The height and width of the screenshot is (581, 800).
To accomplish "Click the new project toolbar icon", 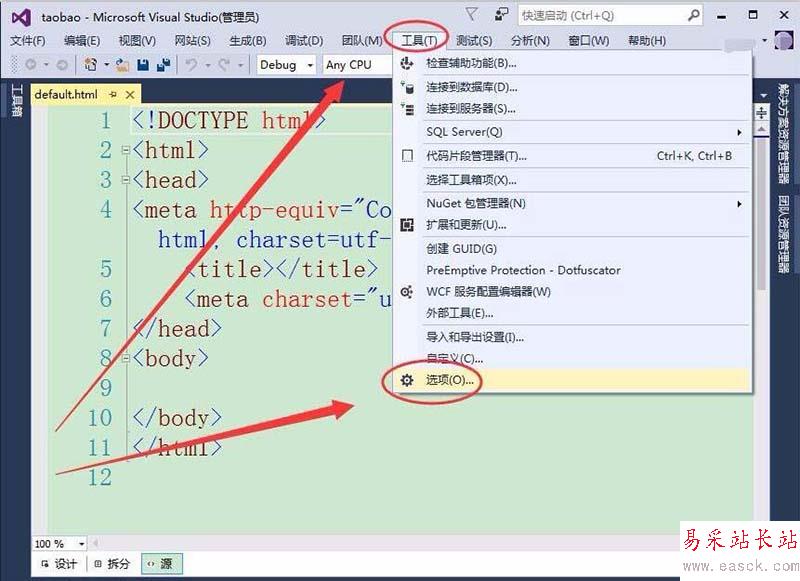I will (x=91, y=65).
